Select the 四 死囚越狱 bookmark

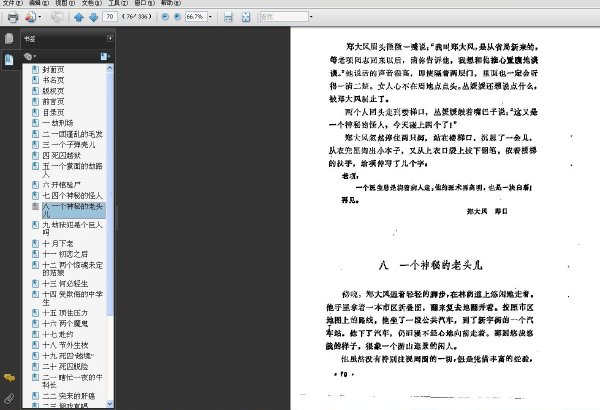tap(62, 155)
